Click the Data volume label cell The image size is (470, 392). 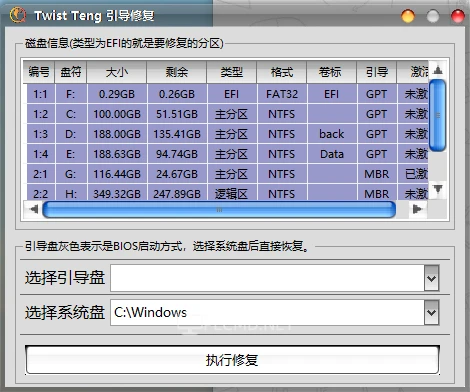pos(332,154)
